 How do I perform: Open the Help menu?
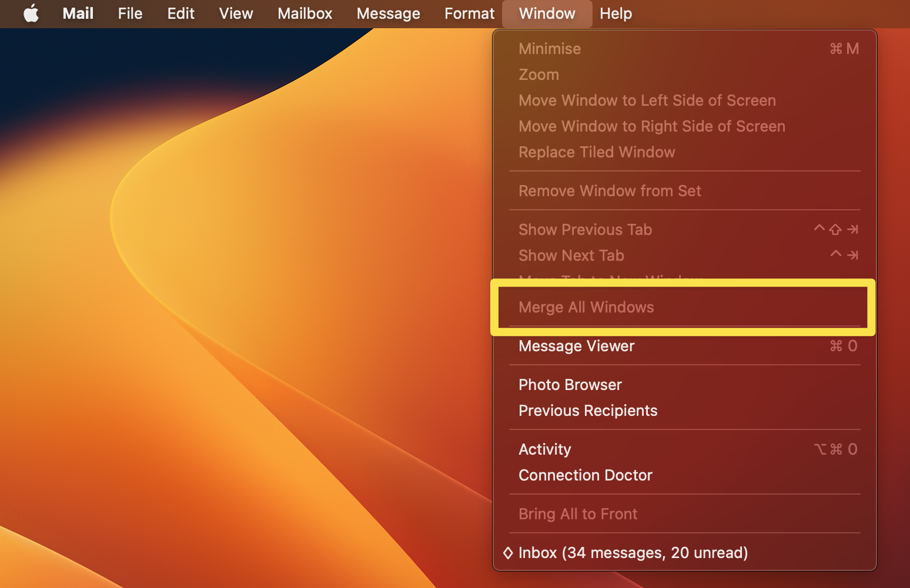615,14
